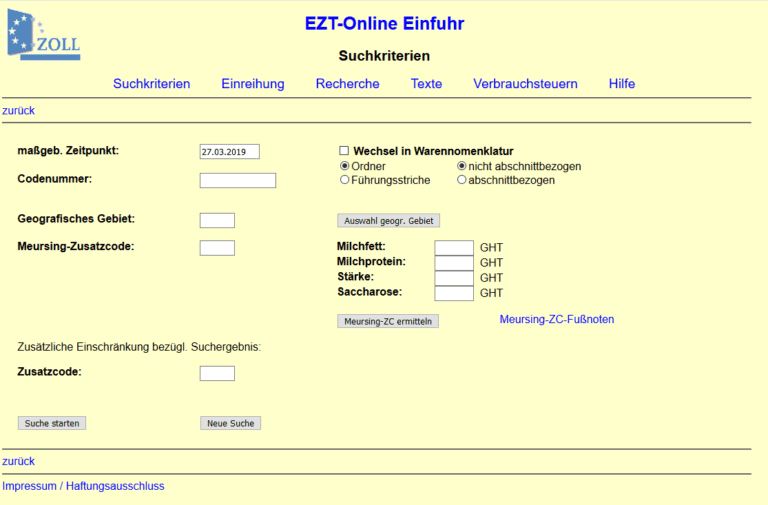
Task: Enable Wechsel in Warennomenklatur checkbox
Action: pos(344,151)
